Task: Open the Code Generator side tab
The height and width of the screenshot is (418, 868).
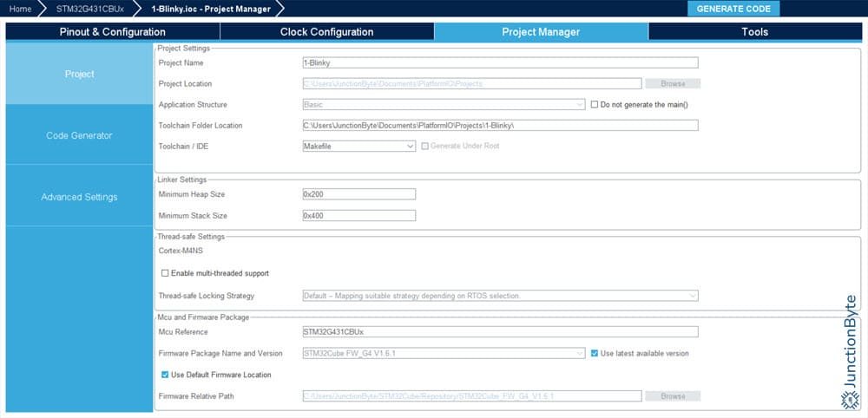Action: [79, 135]
